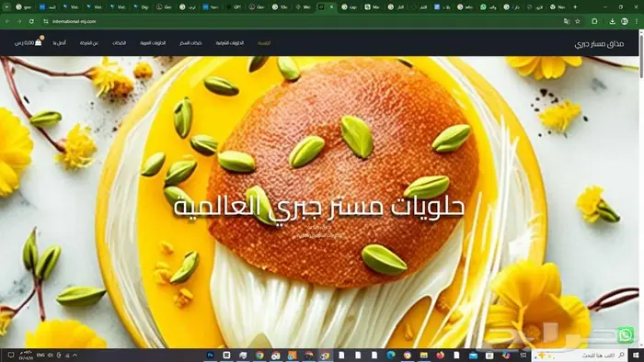Open the Chrome downloads icon
This screenshot has width=644, height=362.
coord(613,21)
